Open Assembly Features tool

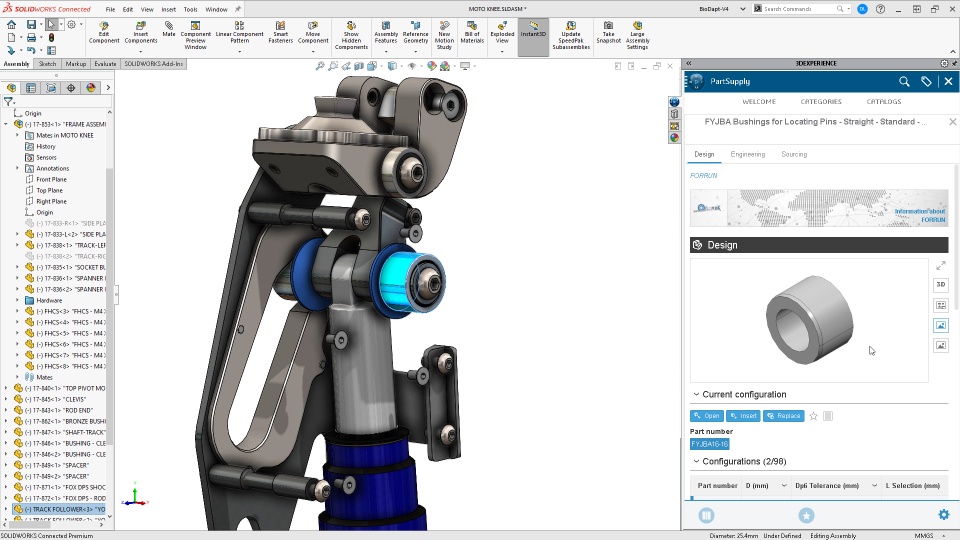click(x=386, y=32)
